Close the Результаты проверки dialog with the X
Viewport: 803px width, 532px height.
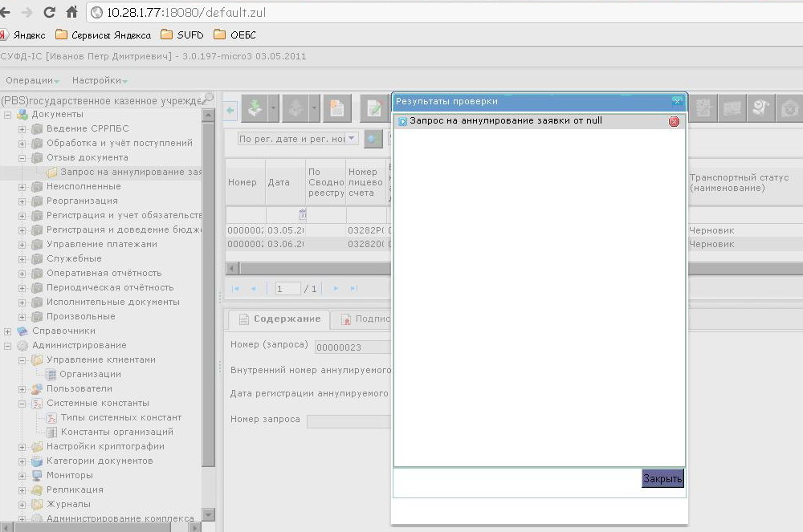click(677, 101)
